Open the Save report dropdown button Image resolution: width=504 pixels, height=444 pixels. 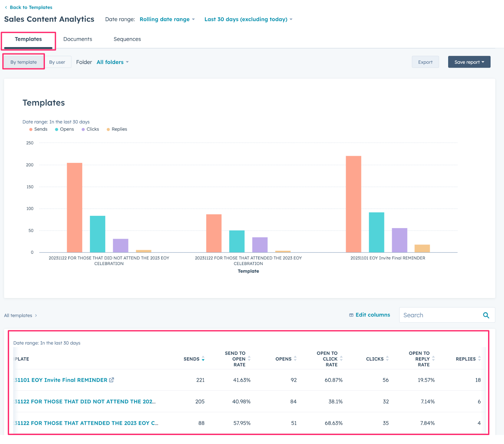[469, 62]
